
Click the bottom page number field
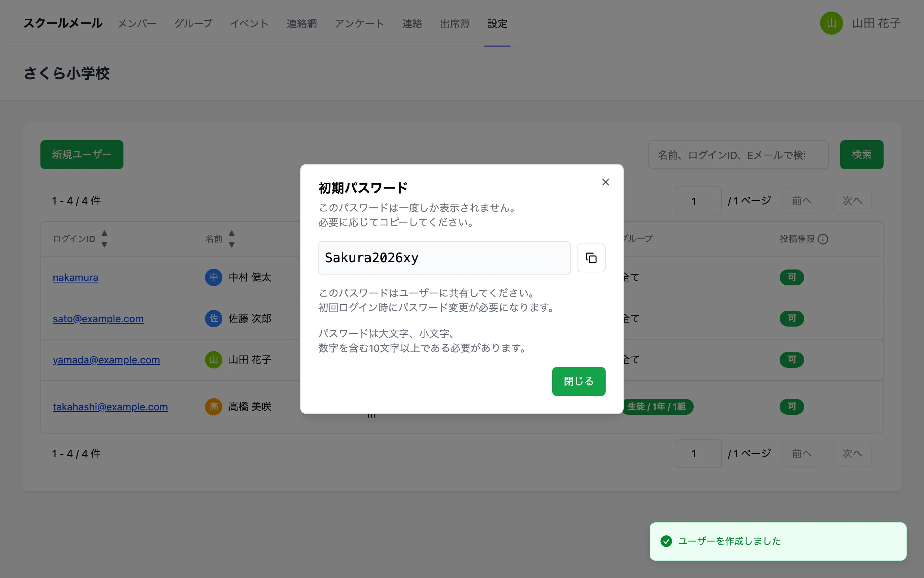tap(698, 454)
